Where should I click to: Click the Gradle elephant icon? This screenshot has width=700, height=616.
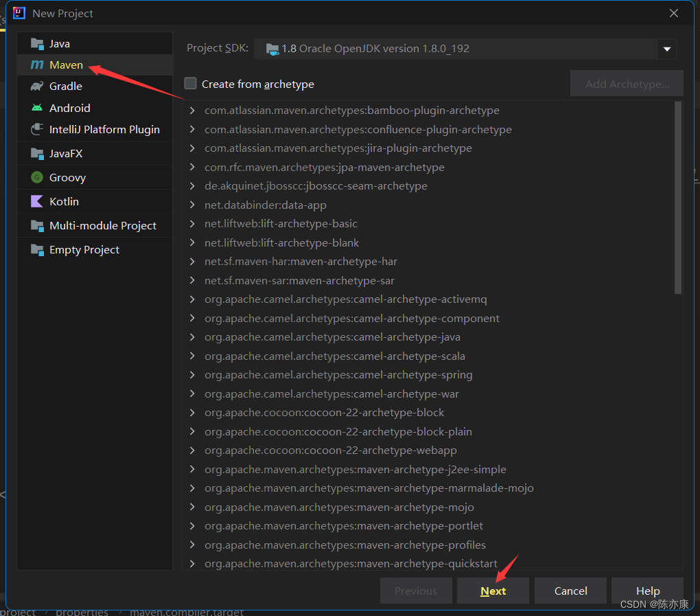(37, 87)
